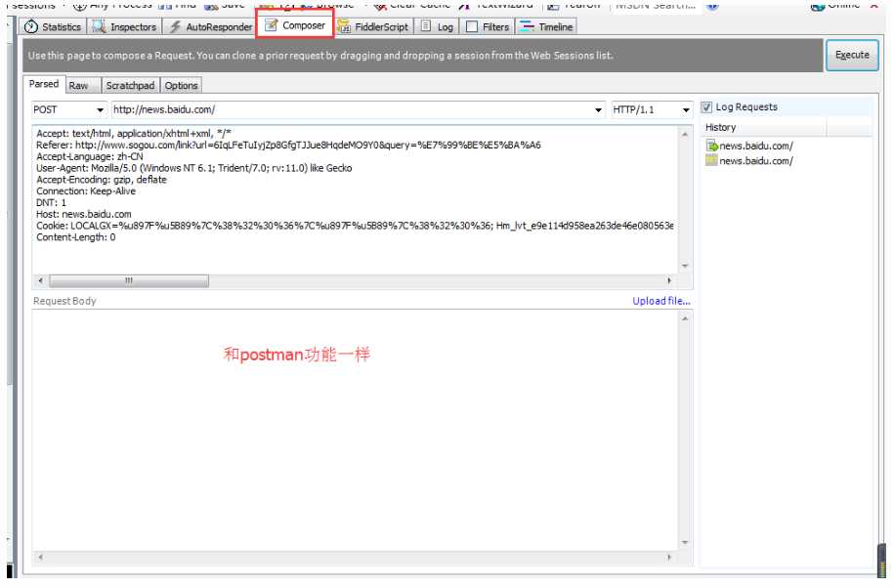Select the Parsed sub-tab
This screenshot has height=588, width=894.
click(x=44, y=84)
